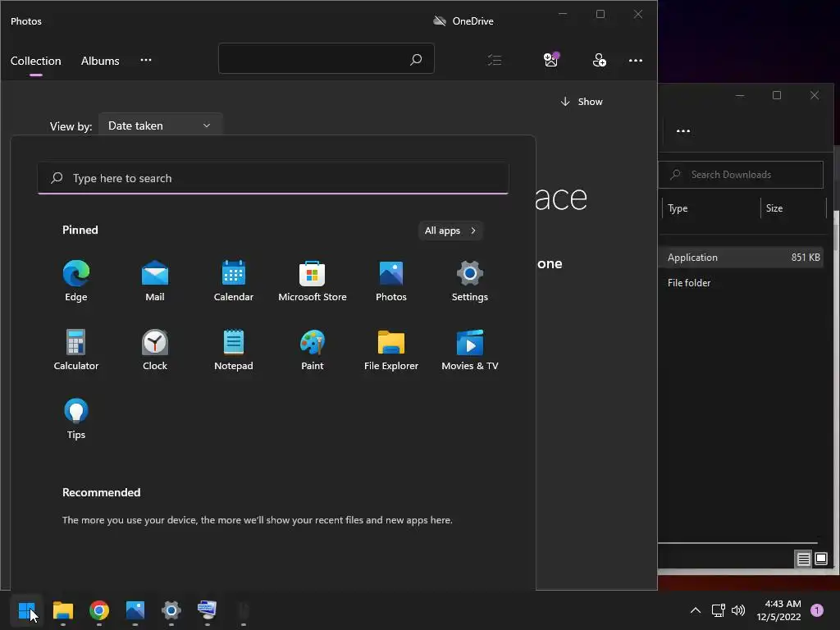Switch File Explorer to details view
The width and height of the screenshot is (840, 630).
tap(803, 559)
